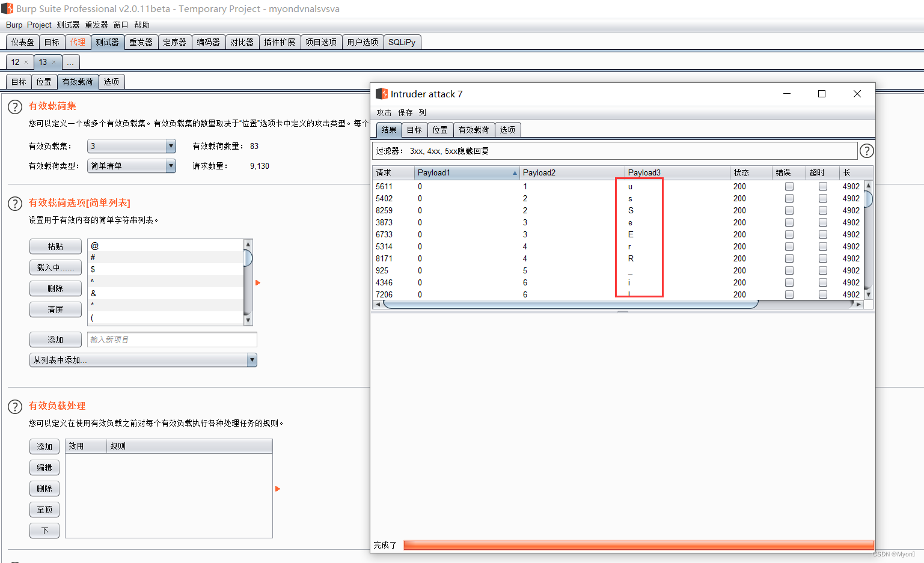Open help for 有效载荷选项[简单列表] section

click(x=15, y=204)
